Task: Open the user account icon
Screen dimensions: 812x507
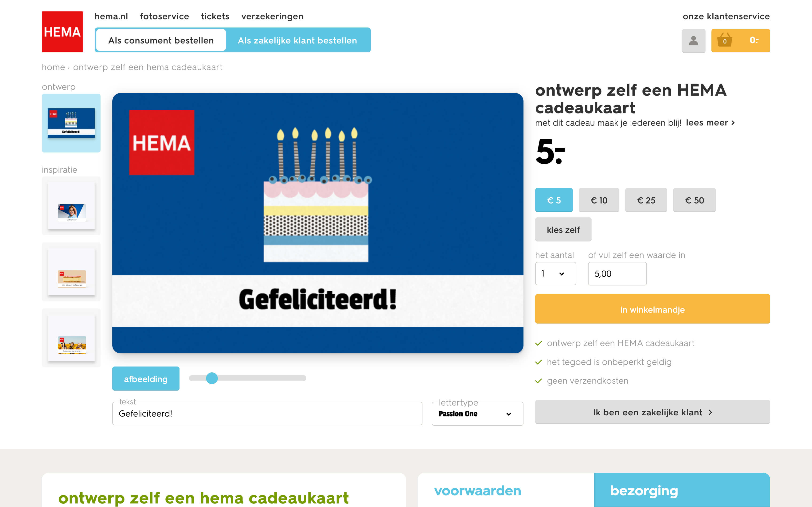Action: pyautogui.click(x=693, y=41)
